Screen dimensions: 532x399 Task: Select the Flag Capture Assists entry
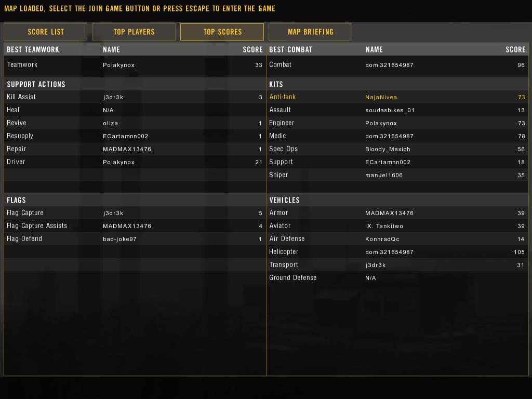click(37, 226)
